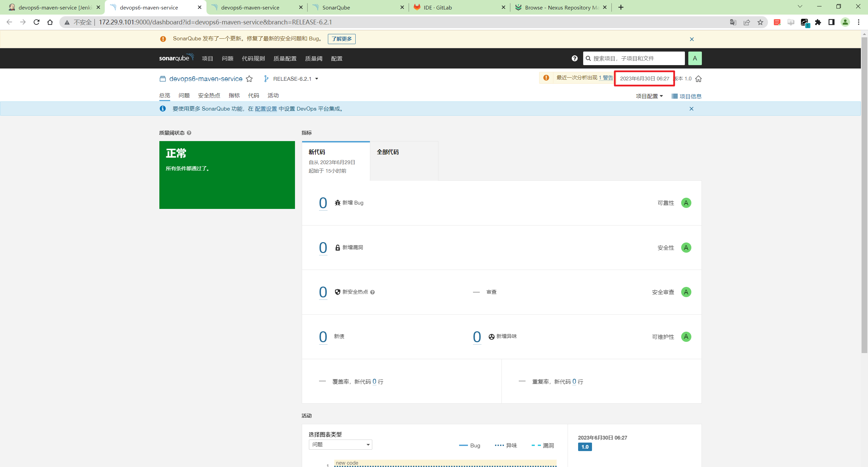Viewport: 868px width, 467px height.
Task: Click the browser address bar URL
Action: (215, 22)
